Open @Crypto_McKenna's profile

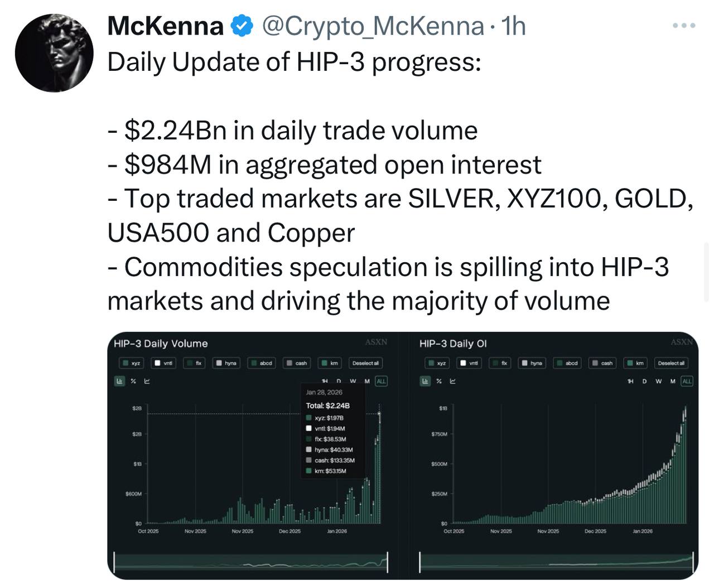372,26
